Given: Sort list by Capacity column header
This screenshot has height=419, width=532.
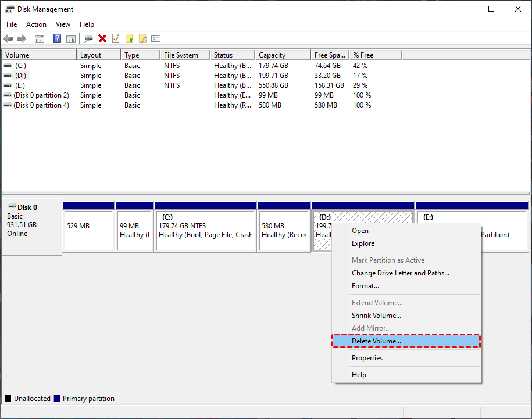Looking at the screenshot, I should pos(272,55).
